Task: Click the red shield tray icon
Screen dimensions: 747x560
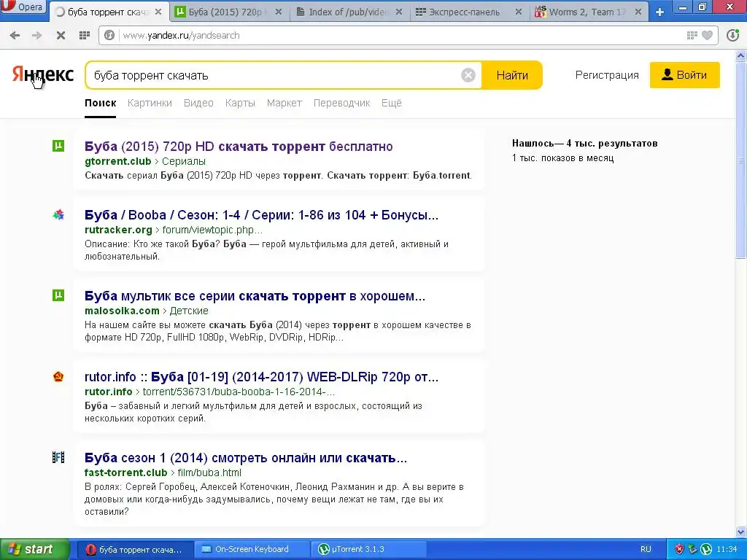Action: pyautogui.click(x=679, y=549)
